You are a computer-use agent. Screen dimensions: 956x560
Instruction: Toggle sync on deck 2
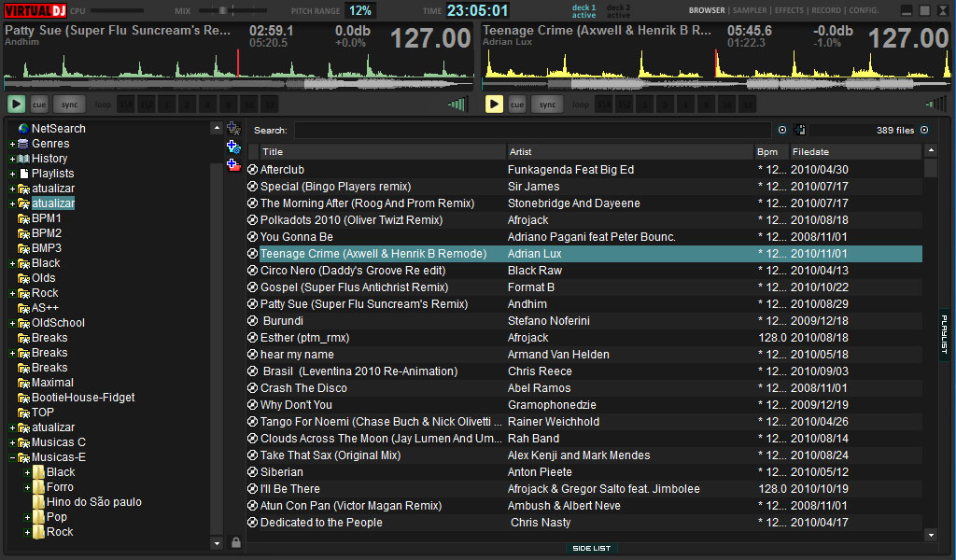tap(547, 105)
